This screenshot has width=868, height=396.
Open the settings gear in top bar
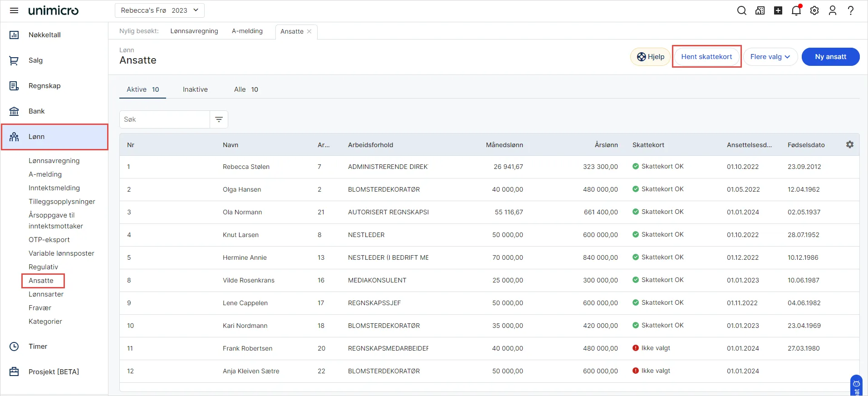click(x=814, y=10)
